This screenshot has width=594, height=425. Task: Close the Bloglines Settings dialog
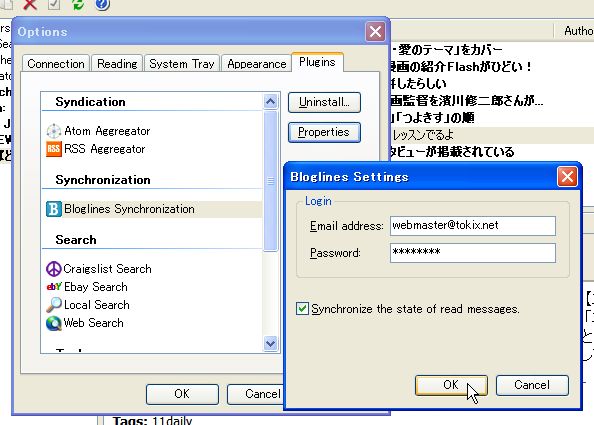click(x=567, y=177)
